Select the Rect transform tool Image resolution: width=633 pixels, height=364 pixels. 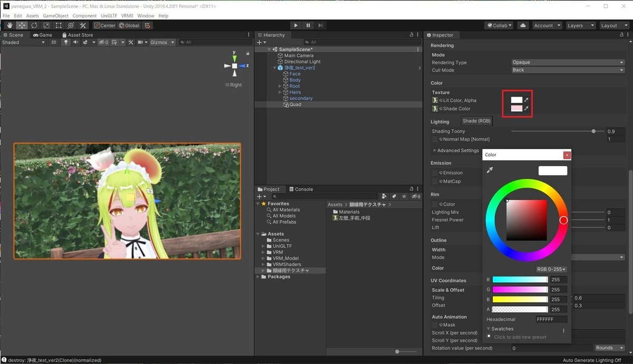click(x=58, y=25)
